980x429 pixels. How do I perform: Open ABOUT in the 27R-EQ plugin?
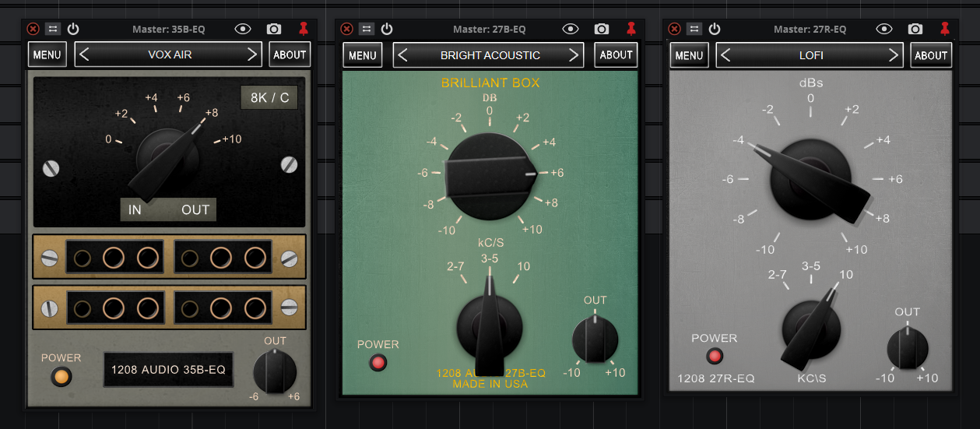931,55
